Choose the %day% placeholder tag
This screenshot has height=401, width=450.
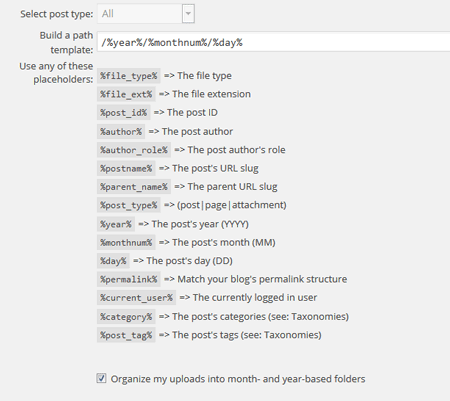[113, 261]
